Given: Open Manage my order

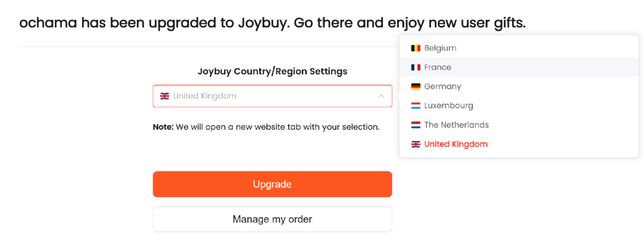Looking at the screenshot, I should pyautogui.click(x=273, y=219).
